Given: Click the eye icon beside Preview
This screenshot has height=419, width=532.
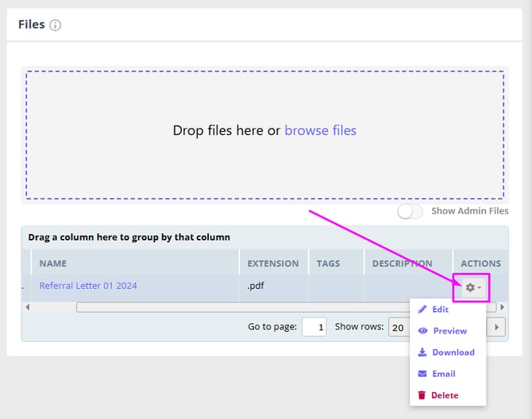Looking at the screenshot, I should (x=422, y=331).
